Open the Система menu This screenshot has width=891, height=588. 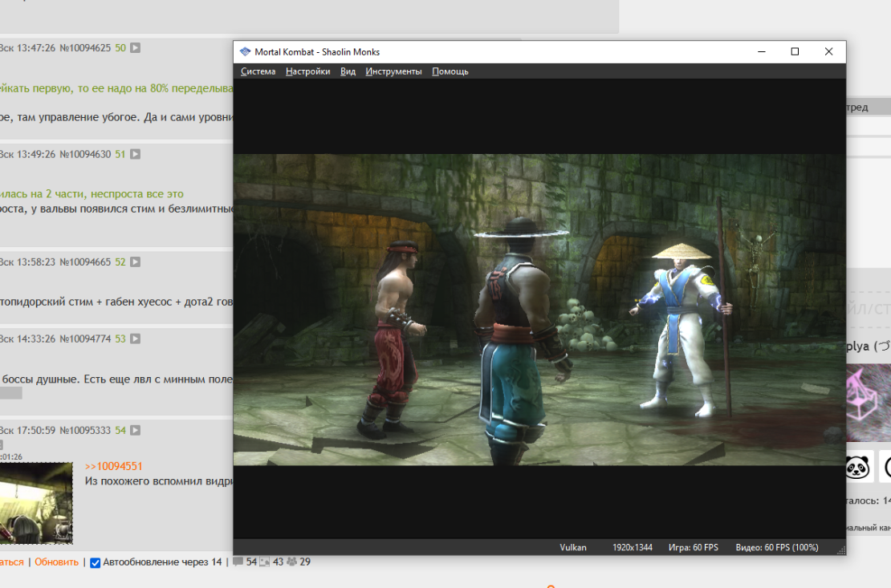258,71
